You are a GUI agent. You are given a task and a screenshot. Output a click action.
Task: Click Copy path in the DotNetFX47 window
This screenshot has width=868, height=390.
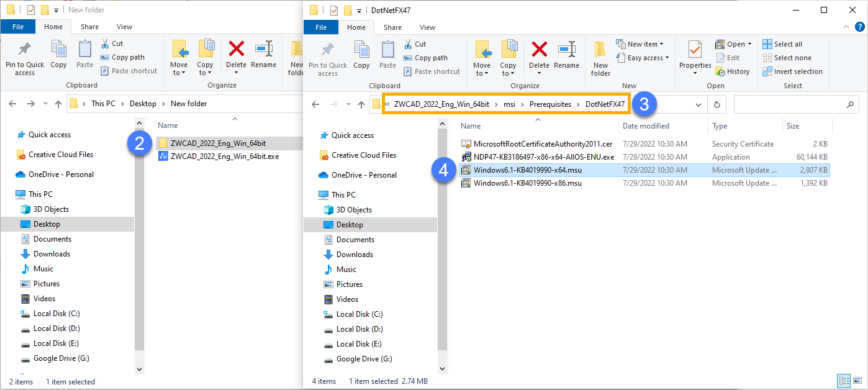coord(425,58)
